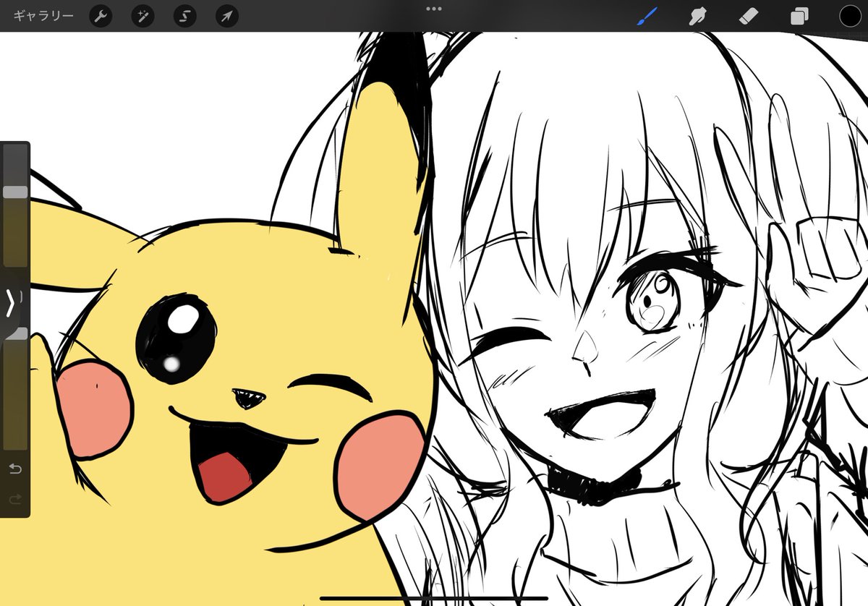Open the Adjustments magic wand menu
The image size is (868, 606).
[142, 16]
